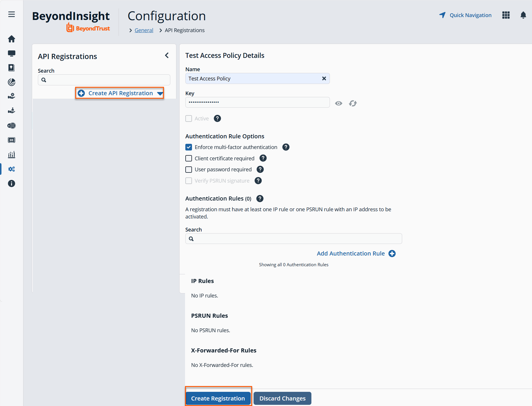
Task: Click Add Authentication Rule
Action: [351, 253]
